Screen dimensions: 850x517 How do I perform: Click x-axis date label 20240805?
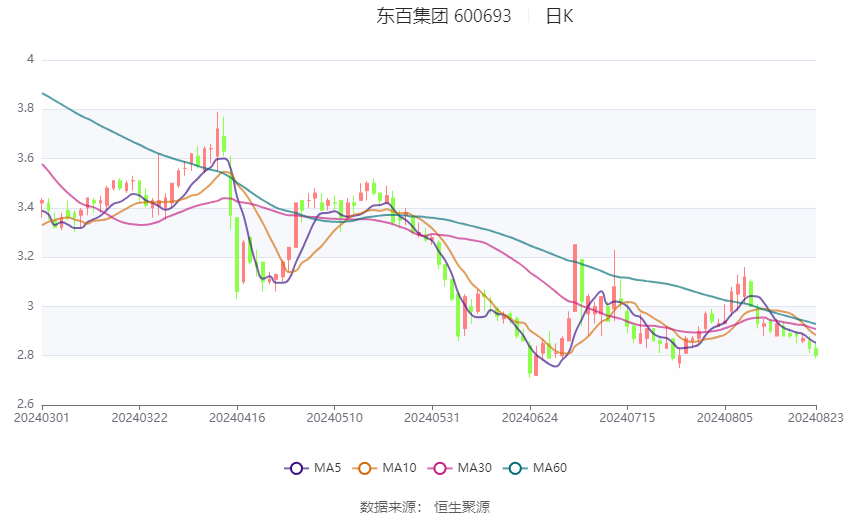725,418
